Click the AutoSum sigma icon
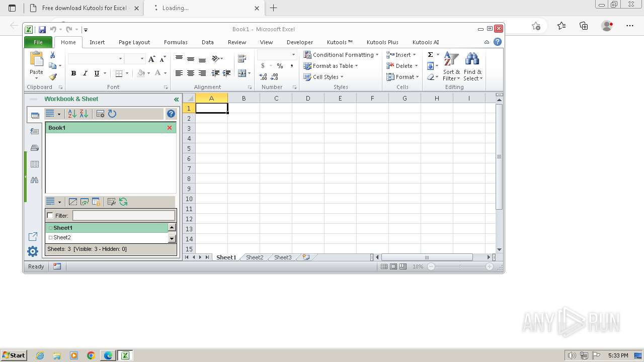 coord(430,55)
